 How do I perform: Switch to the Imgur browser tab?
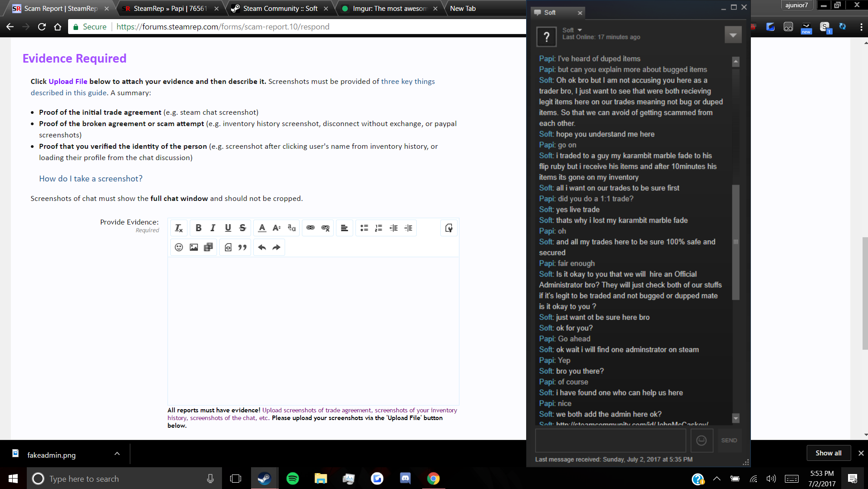point(390,8)
